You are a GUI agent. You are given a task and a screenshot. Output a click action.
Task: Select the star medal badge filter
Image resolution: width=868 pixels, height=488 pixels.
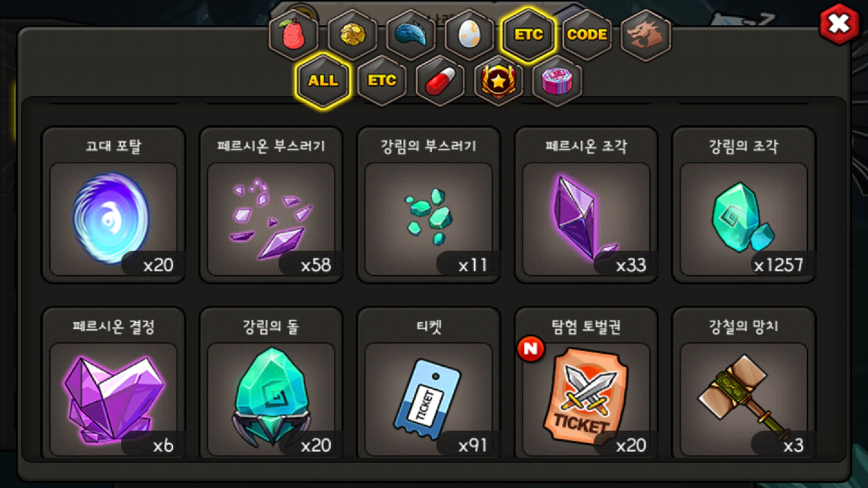499,80
